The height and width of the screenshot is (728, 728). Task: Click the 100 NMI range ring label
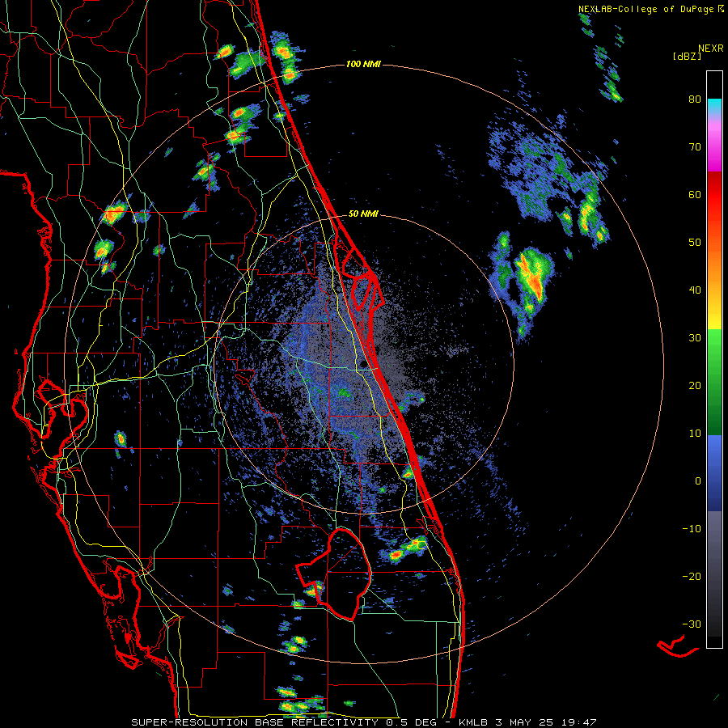click(x=363, y=64)
